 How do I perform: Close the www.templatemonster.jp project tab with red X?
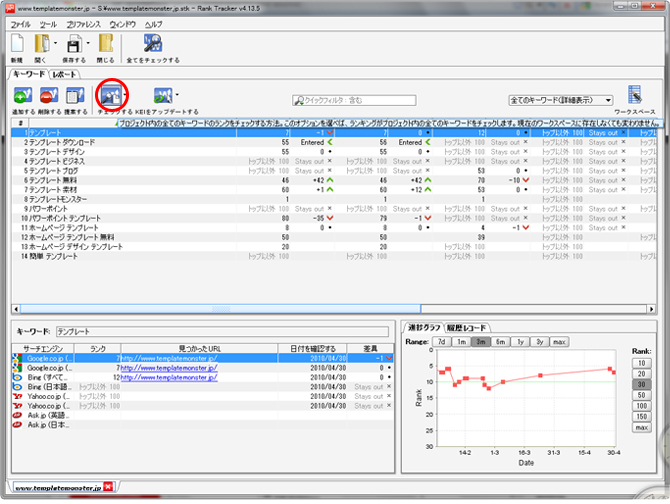tap(109, 486)
